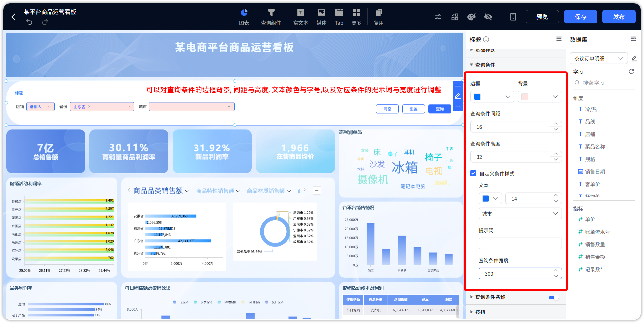Click the 保存 save button
The width and height of the screenshot is (644, 323).
tap(580, 17)
